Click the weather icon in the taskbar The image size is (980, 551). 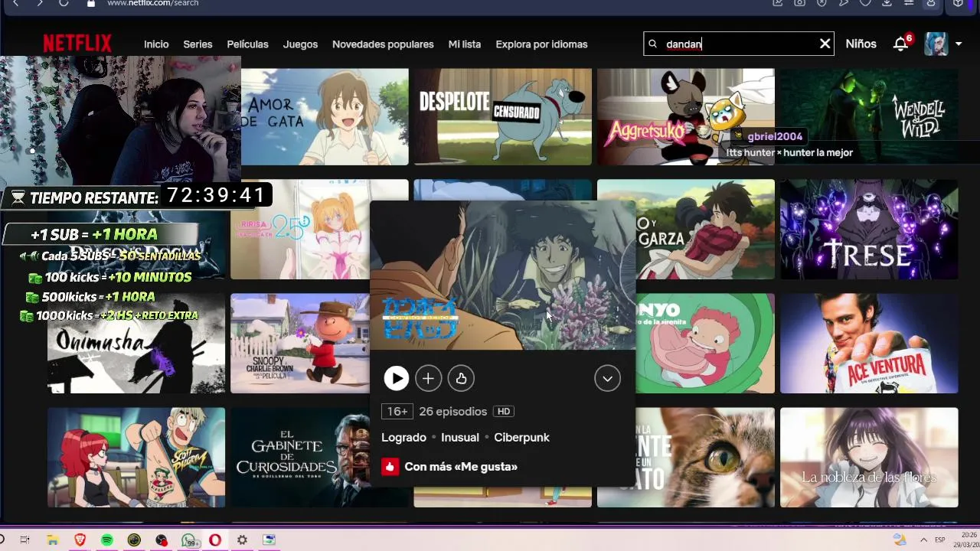pyautogui.click(x=900, y=540)
